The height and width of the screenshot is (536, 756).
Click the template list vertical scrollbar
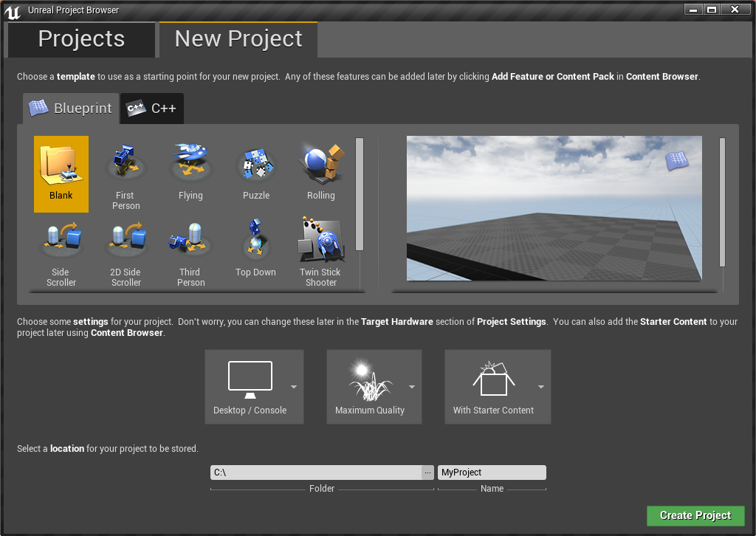pyautogui.click(x=360, y=194)
